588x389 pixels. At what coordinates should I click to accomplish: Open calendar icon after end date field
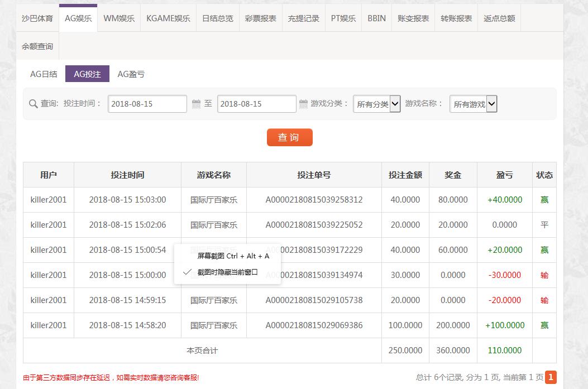click(x=303, y=104)
